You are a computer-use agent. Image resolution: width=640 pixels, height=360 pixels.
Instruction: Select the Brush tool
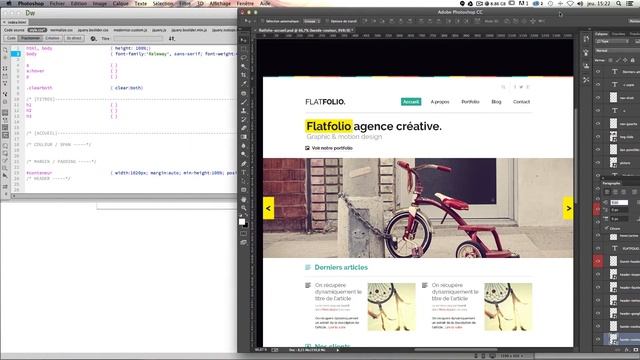[x=244, y=102]
